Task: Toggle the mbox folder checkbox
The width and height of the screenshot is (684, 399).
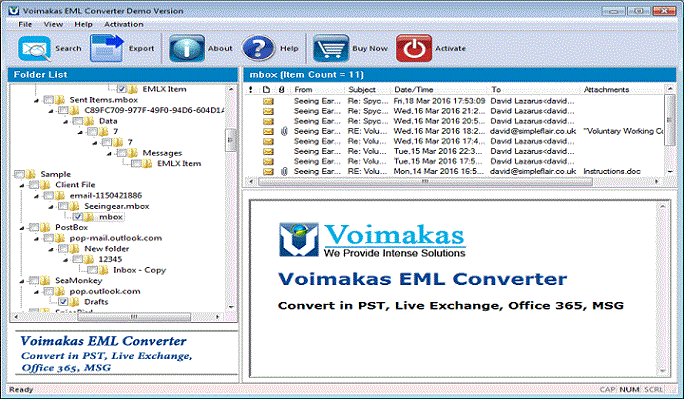Action: click(78, 217)
